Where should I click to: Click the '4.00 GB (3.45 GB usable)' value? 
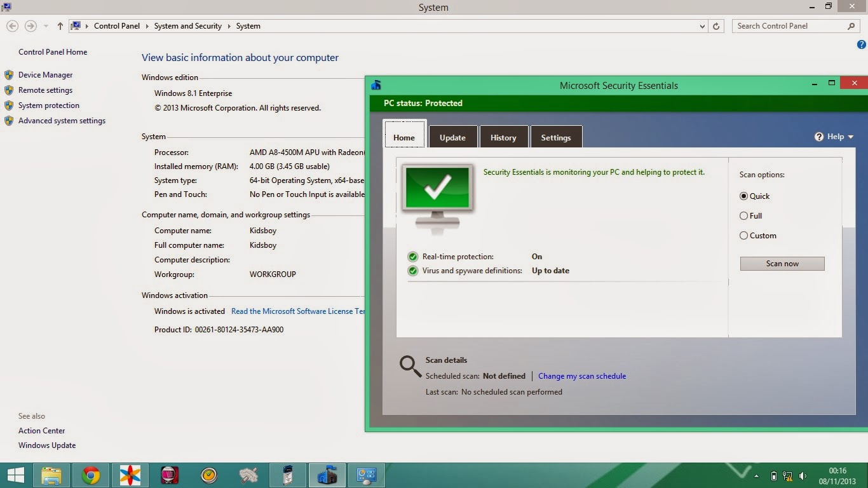pyautogui.click(x=290, y=166)
